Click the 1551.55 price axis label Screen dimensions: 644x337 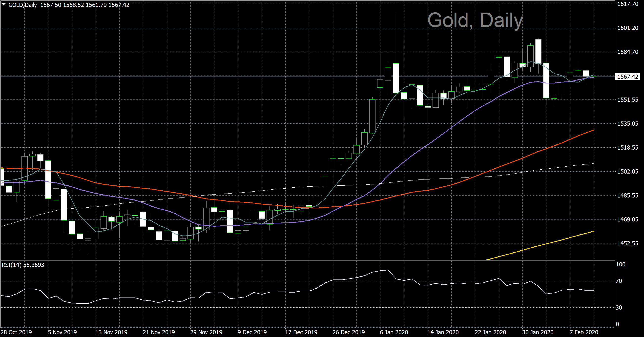628,100
